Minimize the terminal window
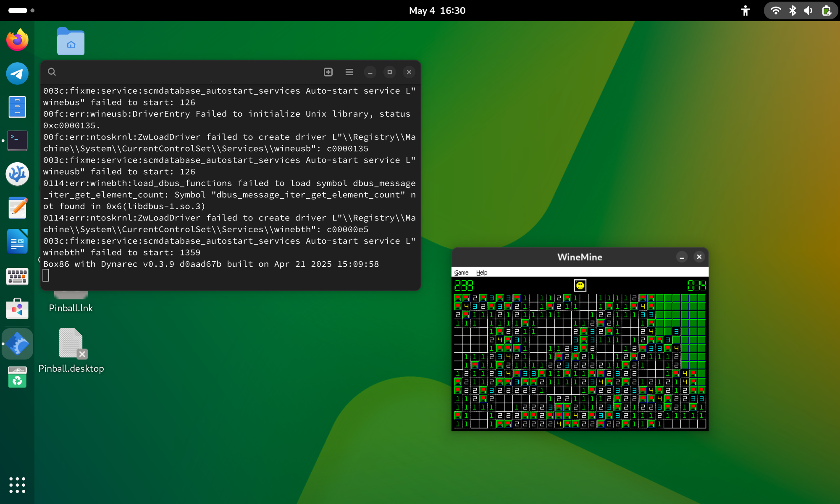Screen dimensions: 840x504 coord(370,72)
